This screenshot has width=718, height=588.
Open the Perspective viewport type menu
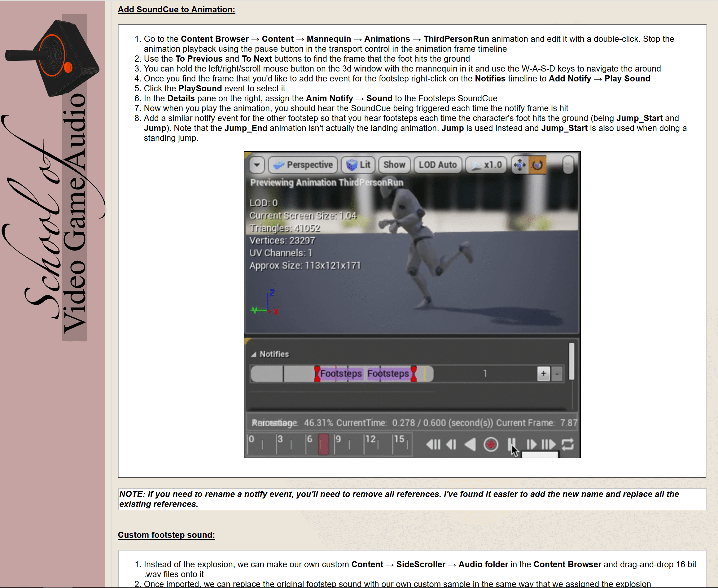303,165
